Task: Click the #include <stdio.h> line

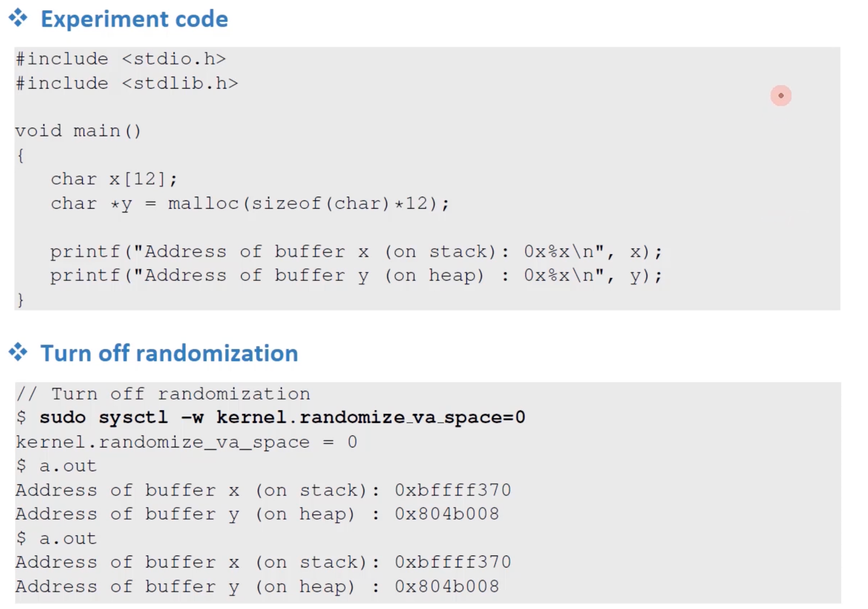Action: tap(121, 59)
